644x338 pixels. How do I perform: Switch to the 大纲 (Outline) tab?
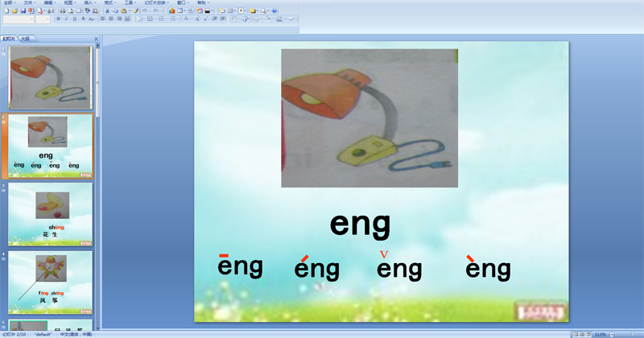tap(26, 39)
